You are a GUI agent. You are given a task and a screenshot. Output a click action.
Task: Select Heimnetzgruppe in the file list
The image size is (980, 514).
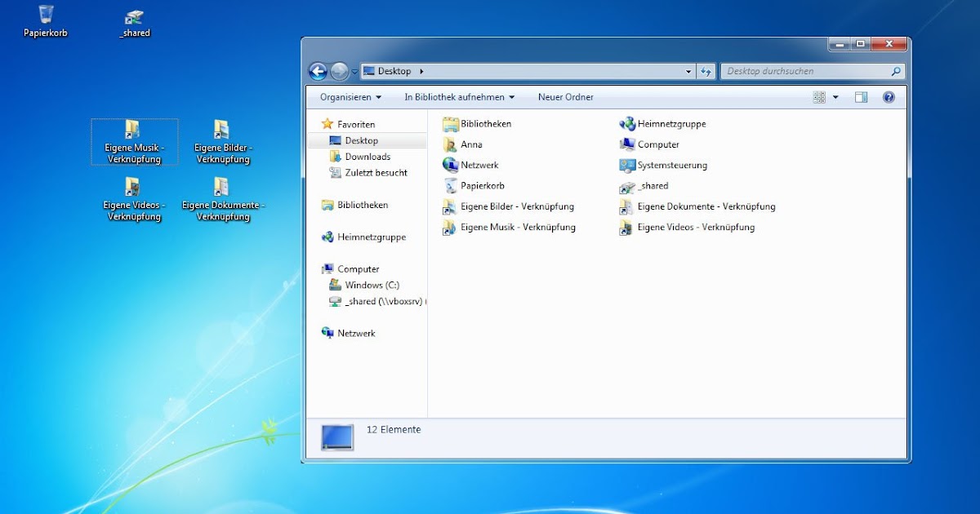coord(662,124)
